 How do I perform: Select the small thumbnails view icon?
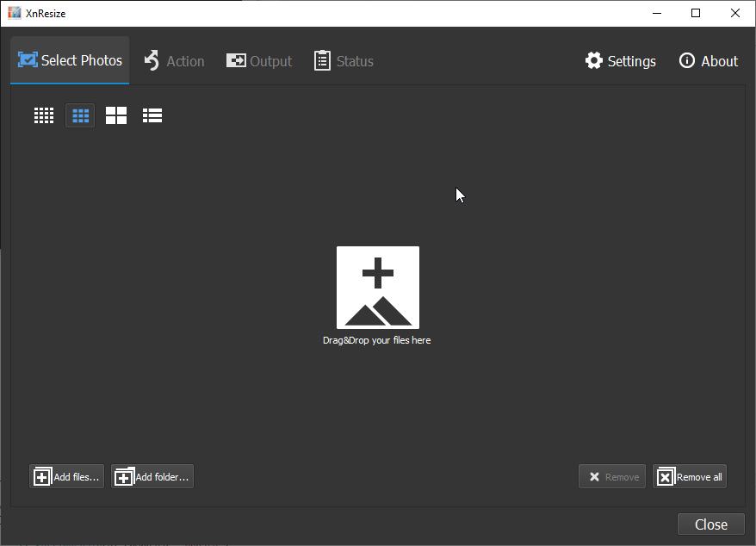(44, 115)
